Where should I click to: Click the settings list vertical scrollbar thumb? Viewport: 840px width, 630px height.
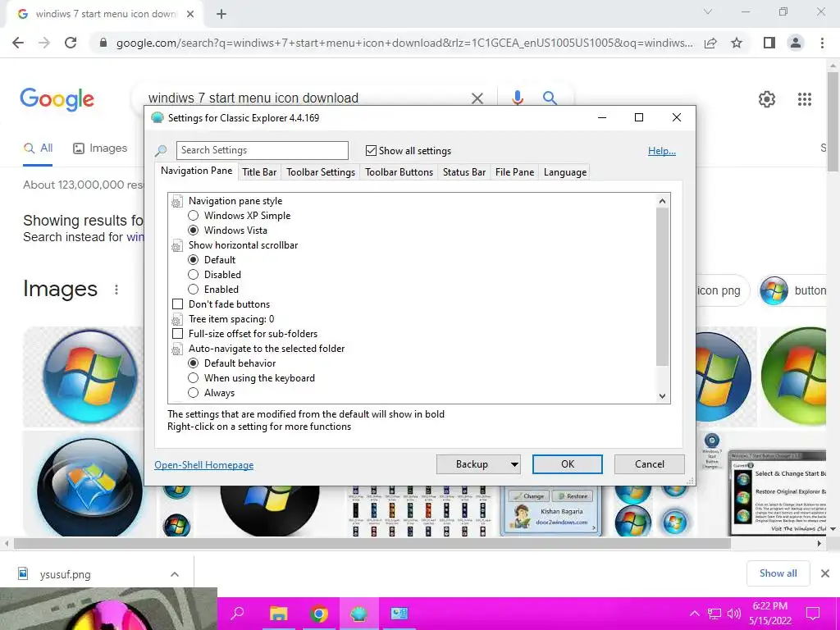click(x=662, y=286)
